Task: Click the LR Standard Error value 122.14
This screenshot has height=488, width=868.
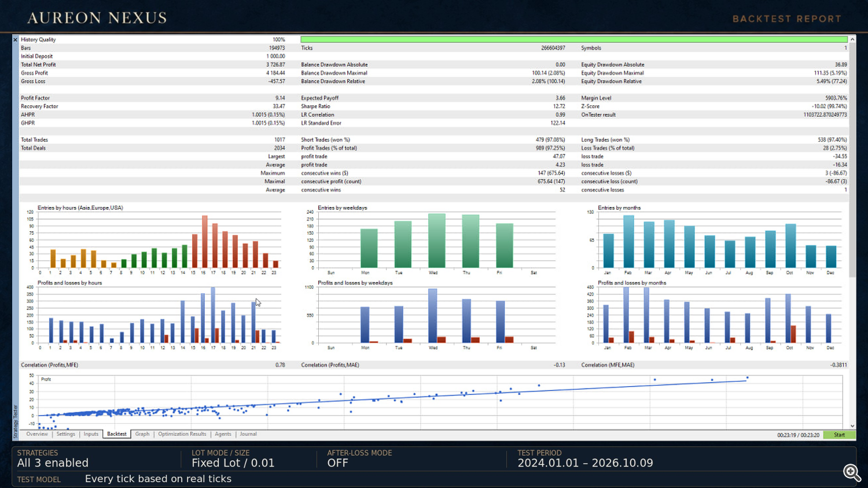Action: (x=558, y=123)
